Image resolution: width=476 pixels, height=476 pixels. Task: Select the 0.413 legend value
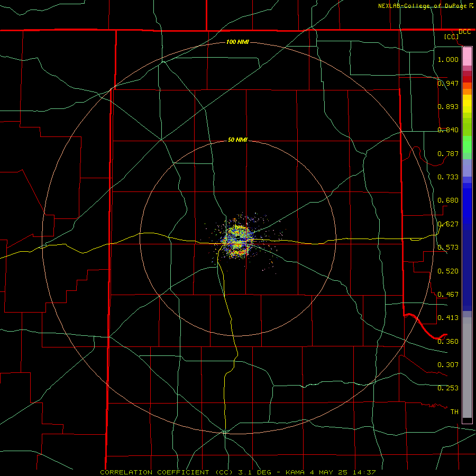[448, 318]
